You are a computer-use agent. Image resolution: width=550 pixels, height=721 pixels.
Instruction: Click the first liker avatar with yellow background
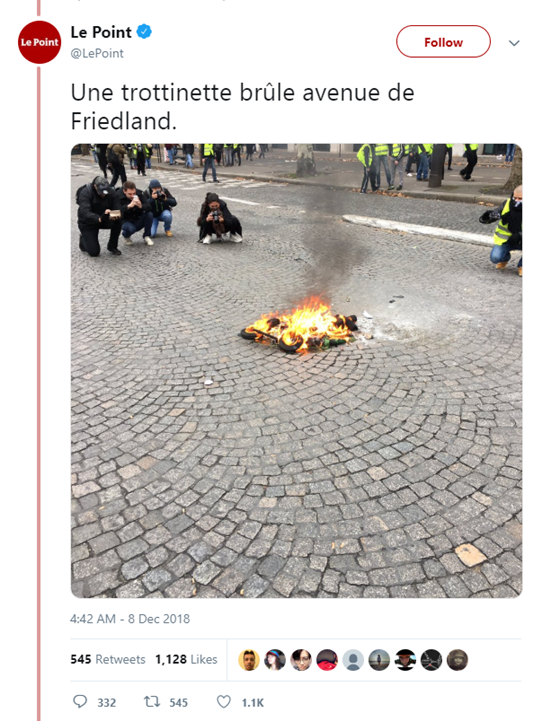[x=249, y=660]
